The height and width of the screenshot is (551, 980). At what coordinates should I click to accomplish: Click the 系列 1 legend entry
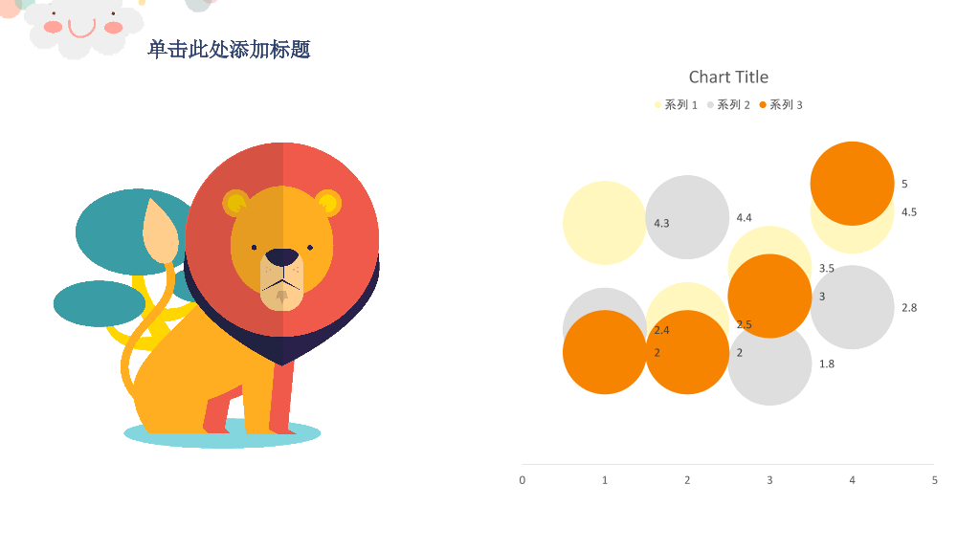[x=676, y=105]
